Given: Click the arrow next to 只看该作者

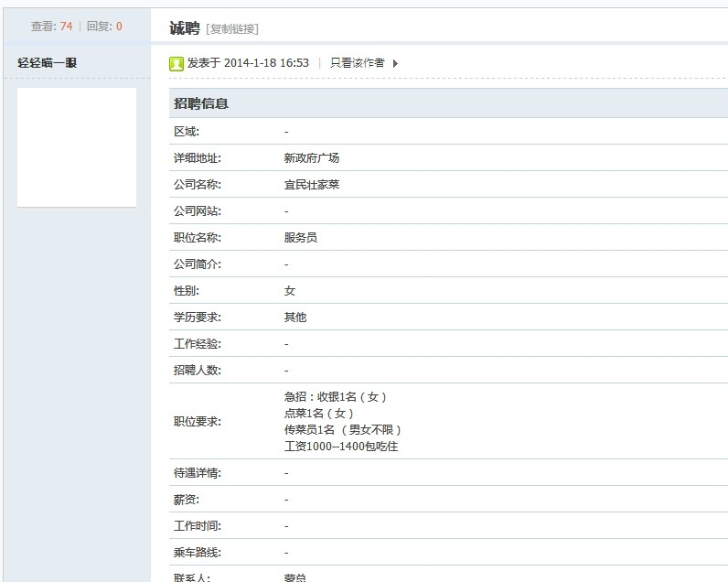Looking at the screenshot, I should tap(395, 64).
